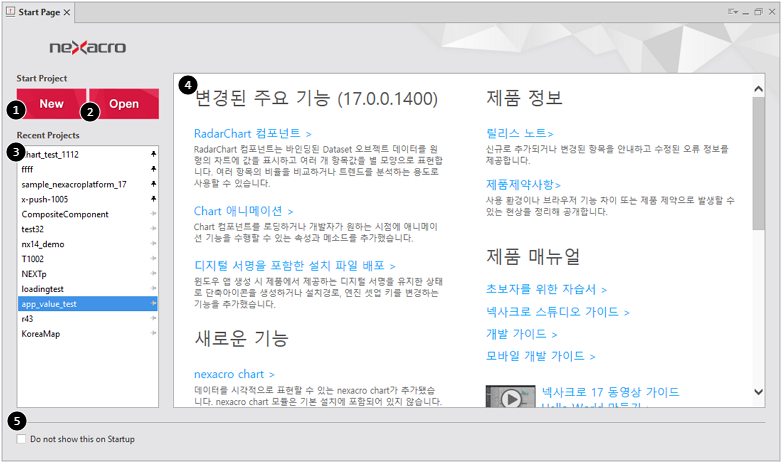Unpin the ffff recent project
The width and height of the screenshot is (782, 463).
coord(154,169)
